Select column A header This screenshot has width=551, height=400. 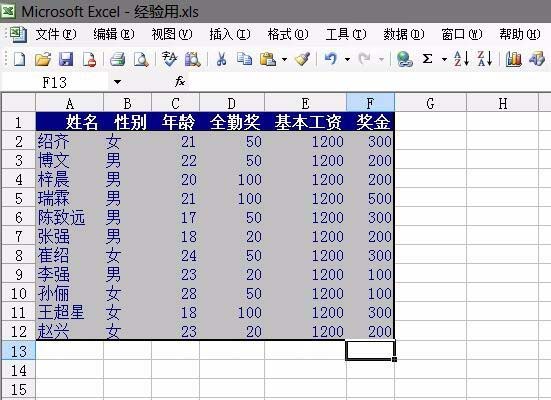[70, 103]
